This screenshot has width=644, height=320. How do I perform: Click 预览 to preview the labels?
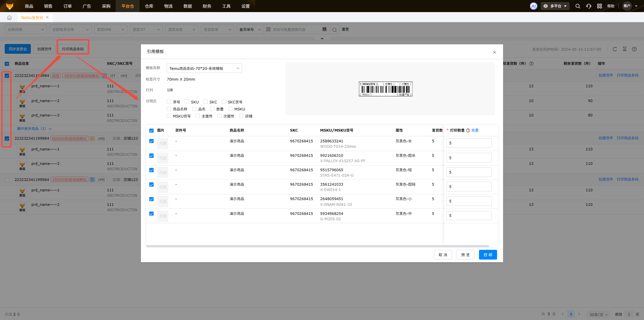(x=465, y=255)
